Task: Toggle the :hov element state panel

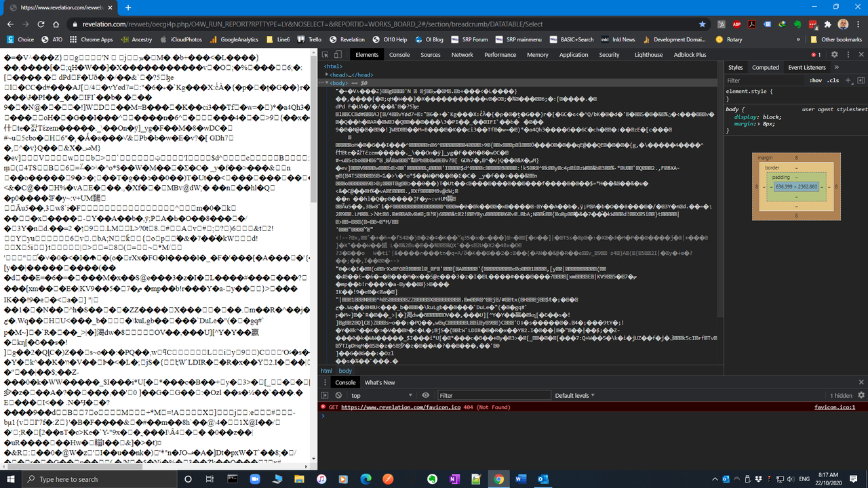Action: coord(815,80)
